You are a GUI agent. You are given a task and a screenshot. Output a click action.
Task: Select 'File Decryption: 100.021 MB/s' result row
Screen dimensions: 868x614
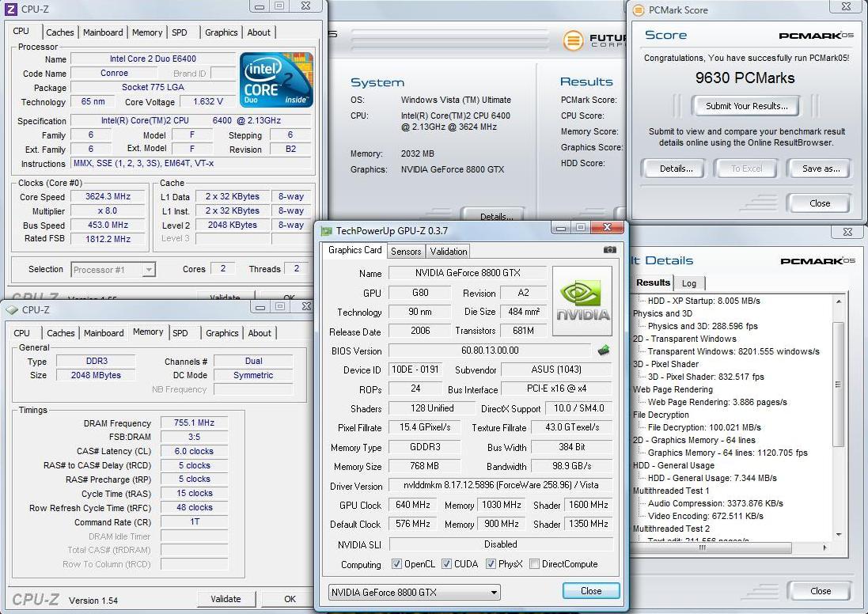(704, 427)
